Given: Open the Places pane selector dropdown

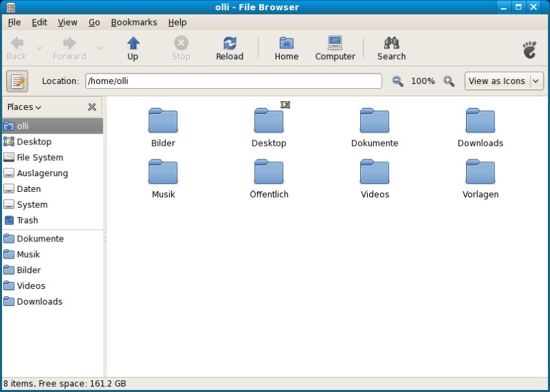Looking at the screenshot, I should 24,107.
